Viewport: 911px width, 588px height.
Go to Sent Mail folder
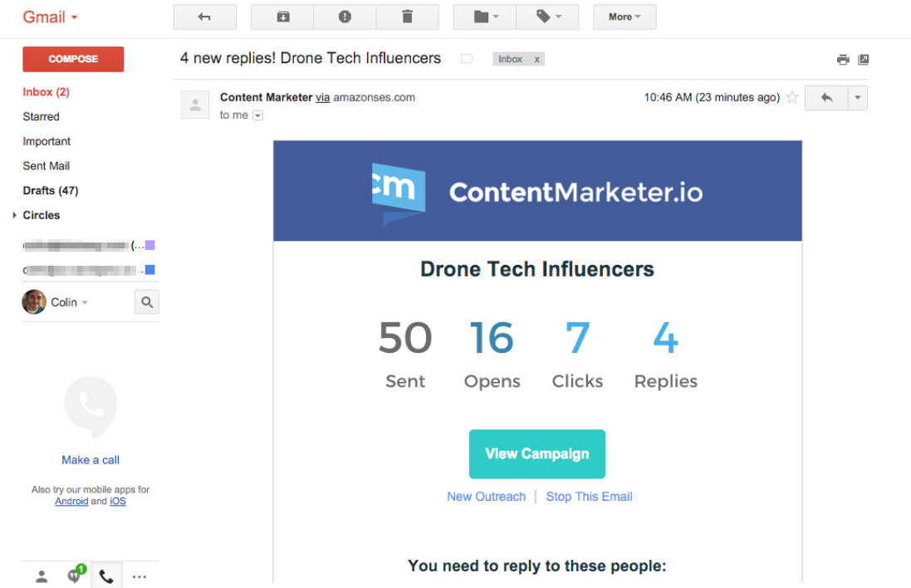(47, 166)
